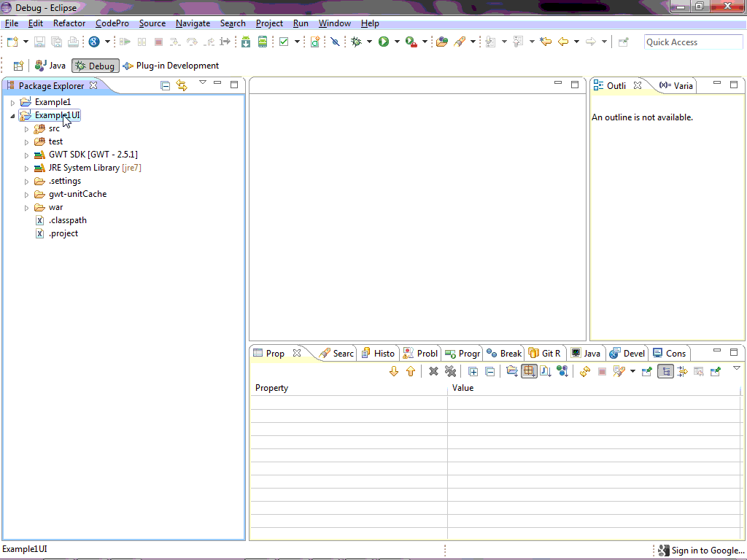Click the Property column header
The width and height of the screenshot is (747, 560).
pyautogui.click(x=349, y=388)
